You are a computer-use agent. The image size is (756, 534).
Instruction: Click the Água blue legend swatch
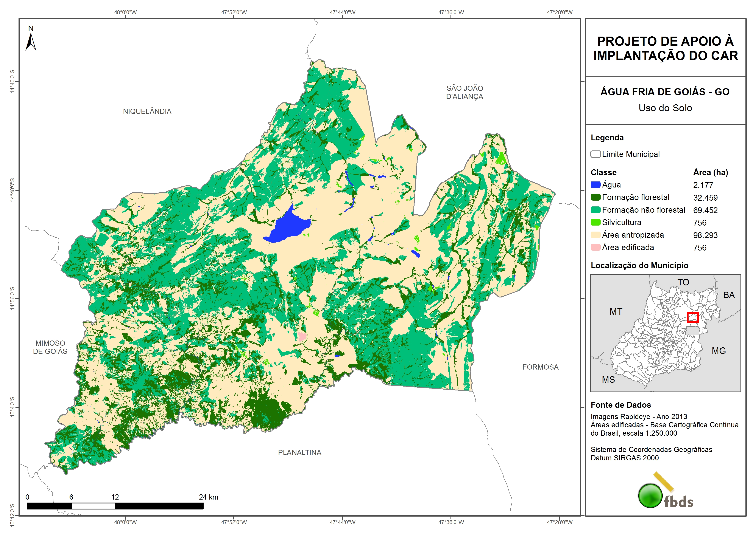pyautogui.click(x=595, y=185)
